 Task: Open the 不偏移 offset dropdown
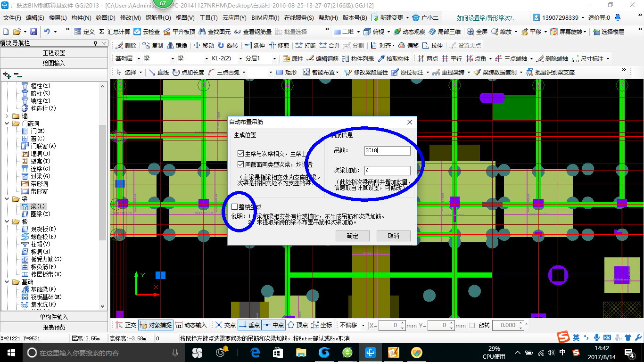coord(363,325)
